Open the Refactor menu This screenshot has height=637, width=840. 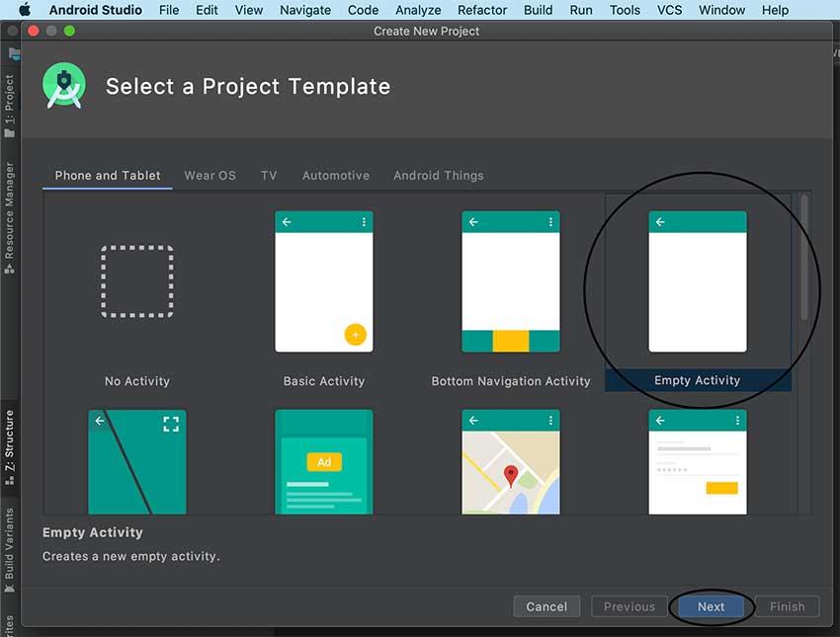tap(482, 10)
